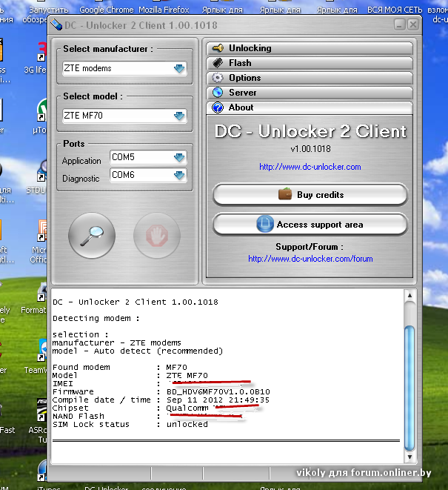
Task: Click the blue document icon on support button
Action: coord(265,224)
